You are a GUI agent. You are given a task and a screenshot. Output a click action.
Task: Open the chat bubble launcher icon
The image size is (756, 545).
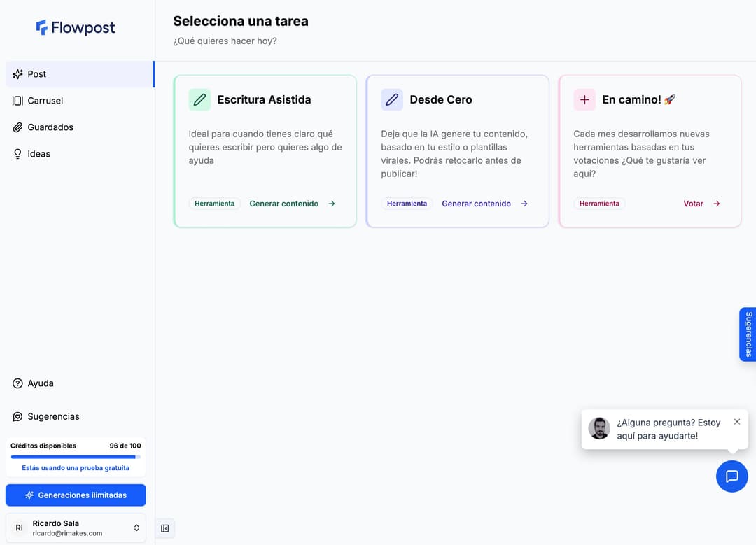731,476
